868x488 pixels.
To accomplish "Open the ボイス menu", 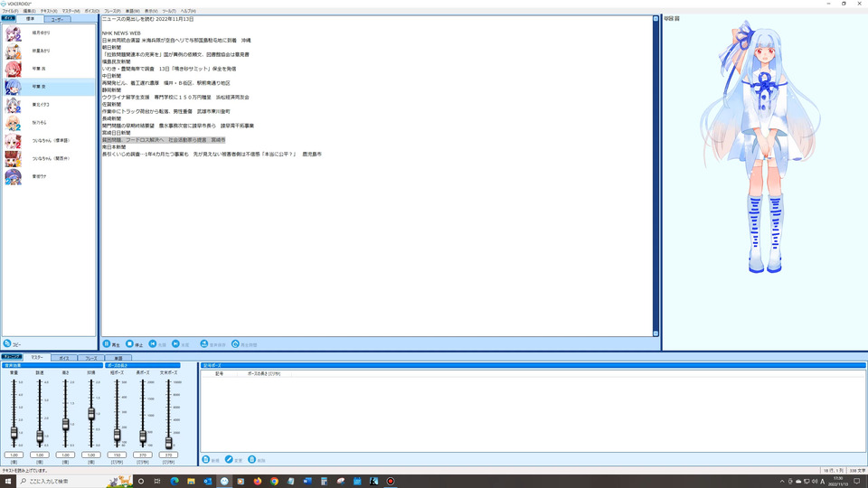I will 92,11.
